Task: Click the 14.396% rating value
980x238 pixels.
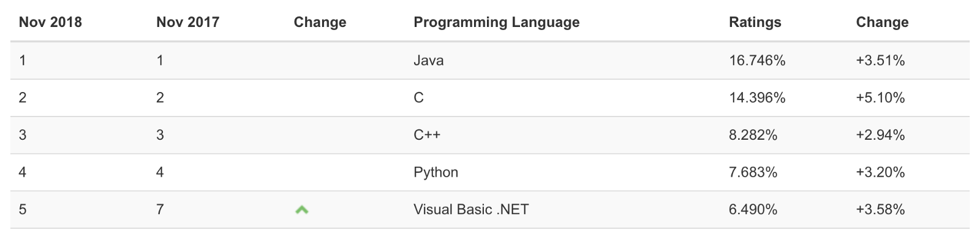Action: (757, 98)
